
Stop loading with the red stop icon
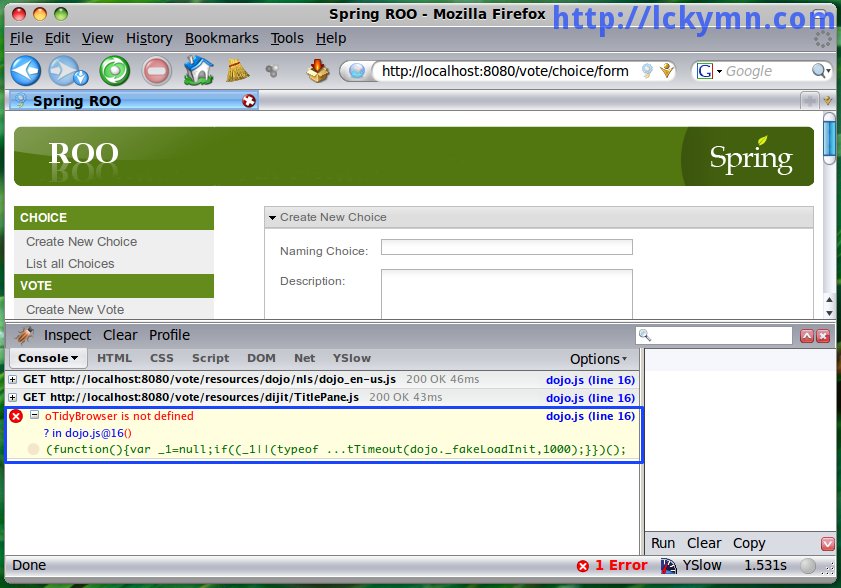pyautogui.click(x=157, y=71)
